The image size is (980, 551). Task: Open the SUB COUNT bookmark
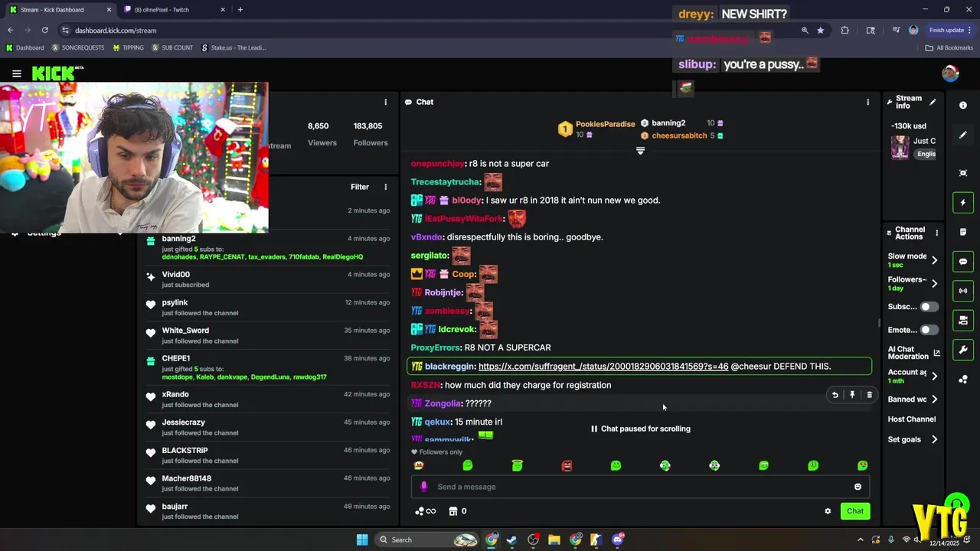[172, 47]
